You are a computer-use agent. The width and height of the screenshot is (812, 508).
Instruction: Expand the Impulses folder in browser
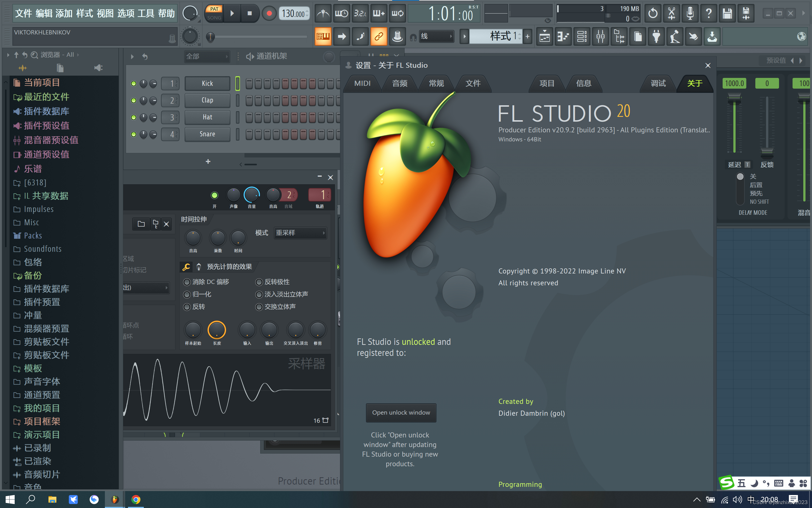click(39, 209)
